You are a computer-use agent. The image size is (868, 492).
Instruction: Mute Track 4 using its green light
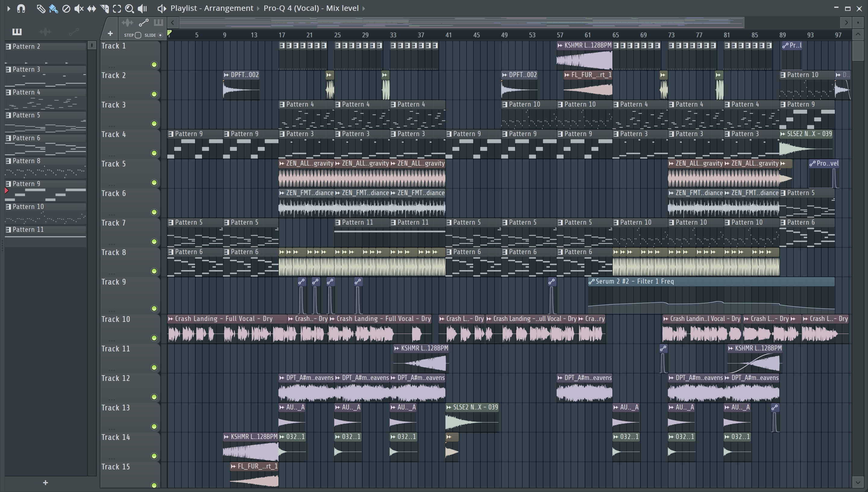pyautogui.click(x=154, y=153)
